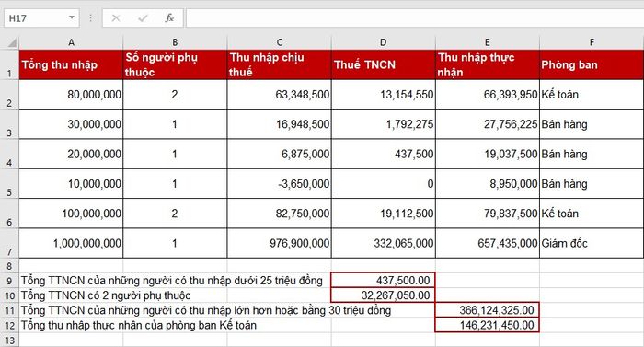Click header cell 'Thuế TNCN'
Image resolution: width=644 pixels, height=347 pixels.
(x=384, y=64)
